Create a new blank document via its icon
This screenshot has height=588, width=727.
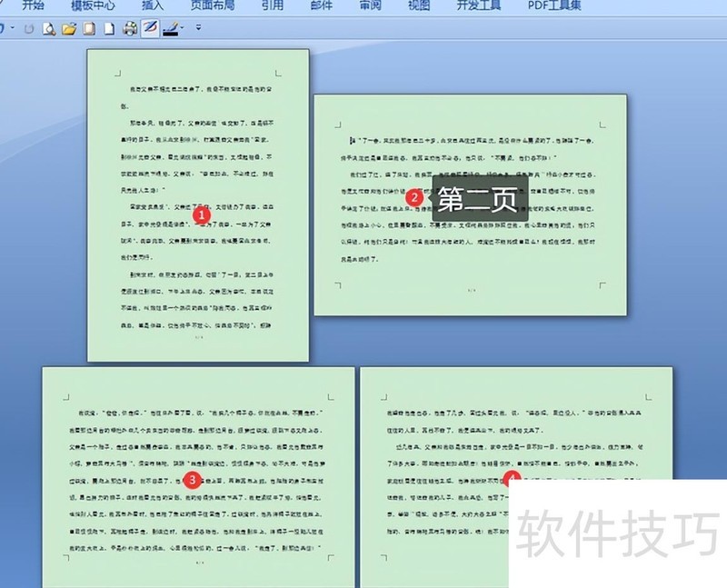[108, 29]
